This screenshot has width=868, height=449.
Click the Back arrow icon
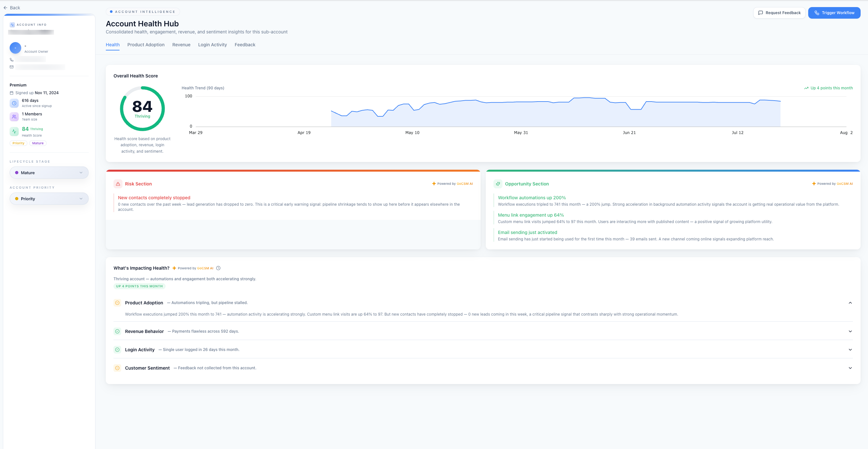pos(5,8)
